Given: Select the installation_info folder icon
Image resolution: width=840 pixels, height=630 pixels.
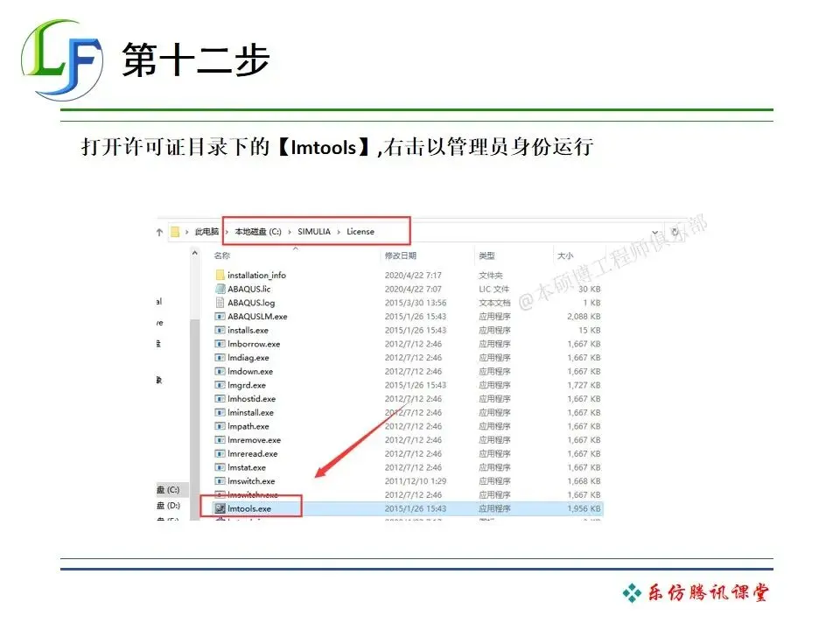Looking at the screenshot, I should pos(220,275).
